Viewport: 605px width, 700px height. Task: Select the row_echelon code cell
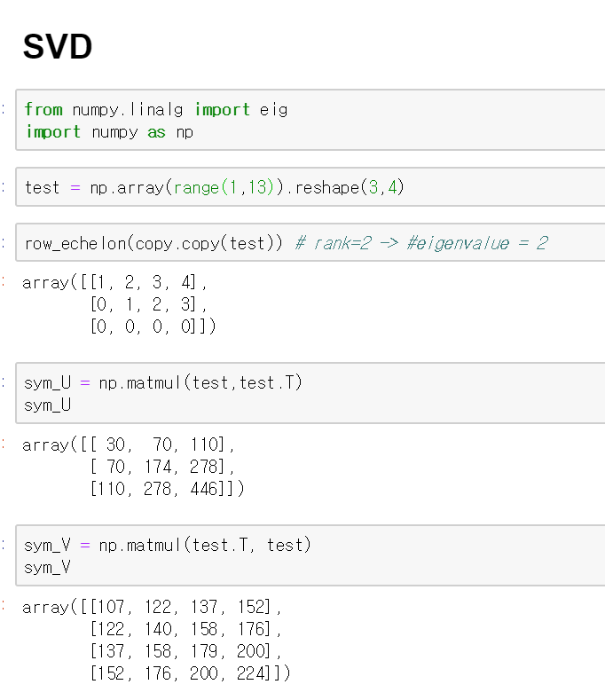(310, 242)
